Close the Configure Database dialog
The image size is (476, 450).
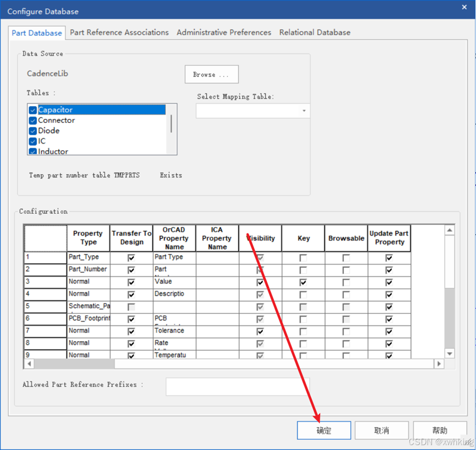click(464, 7)
